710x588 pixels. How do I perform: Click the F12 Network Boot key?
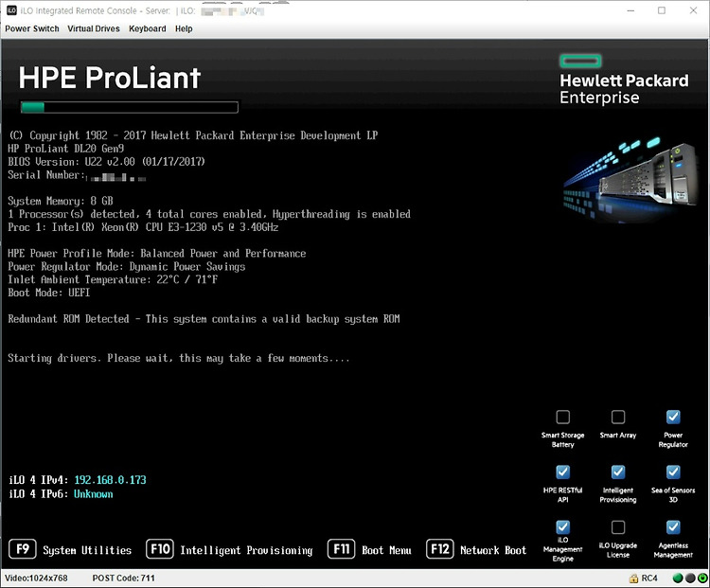pyautogui.click(x=439, y=549)
